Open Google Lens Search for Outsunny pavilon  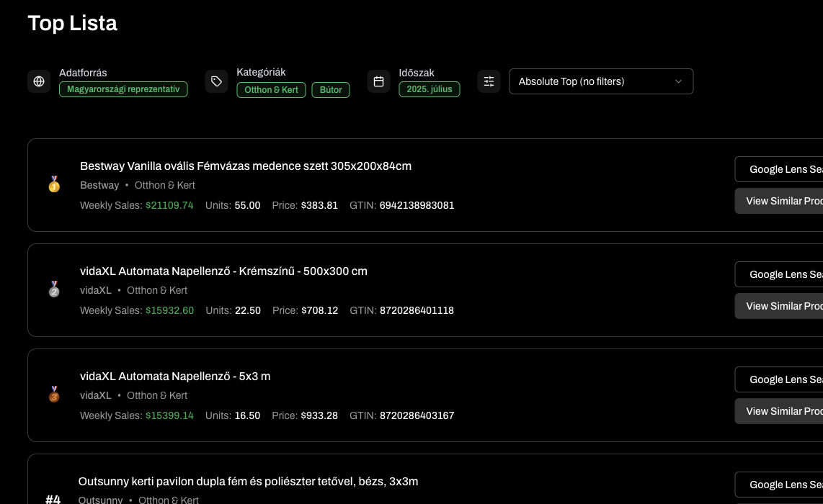tap(779, 484)
